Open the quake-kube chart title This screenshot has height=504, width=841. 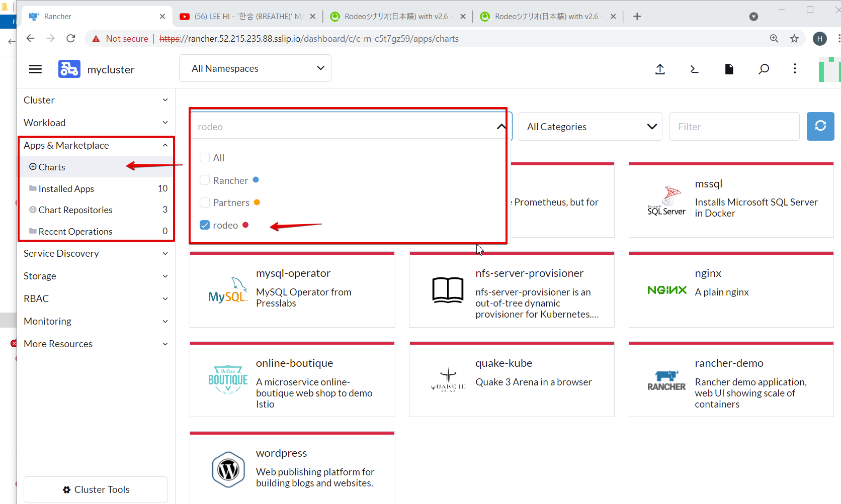(503, 363)
